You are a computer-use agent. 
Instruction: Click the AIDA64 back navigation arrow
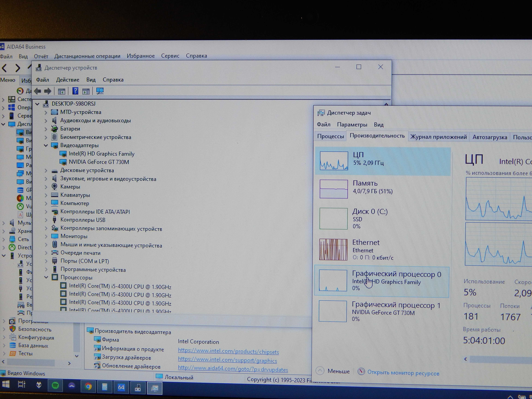[x=4, y=68]
